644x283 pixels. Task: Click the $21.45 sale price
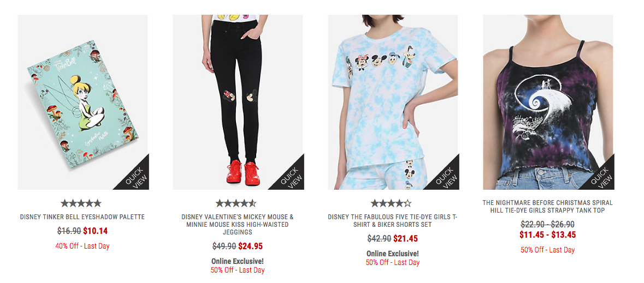405,239
